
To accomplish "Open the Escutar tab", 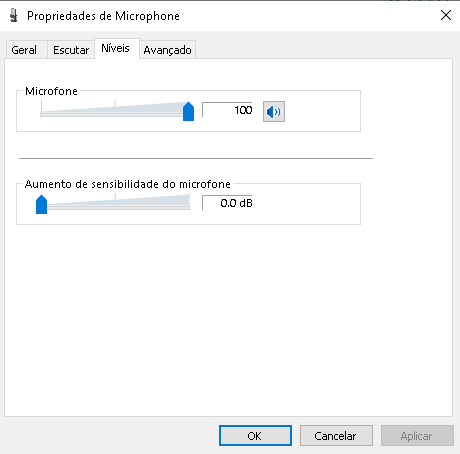I will coord(71,50).
